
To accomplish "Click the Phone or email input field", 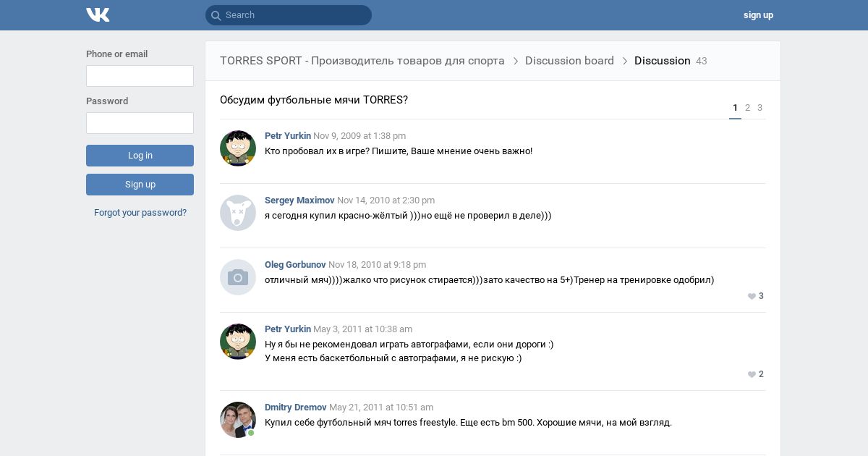I will 140,76.
